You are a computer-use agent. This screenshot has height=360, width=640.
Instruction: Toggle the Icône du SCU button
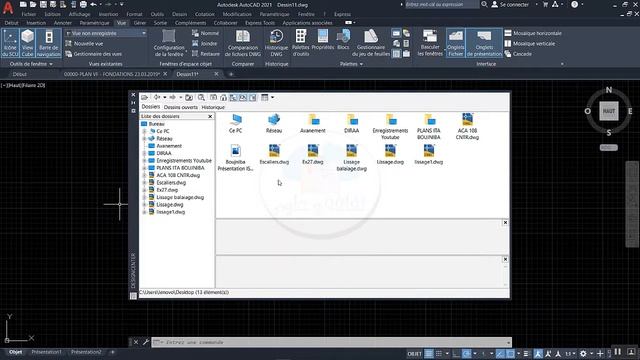(x=10, y=43)
